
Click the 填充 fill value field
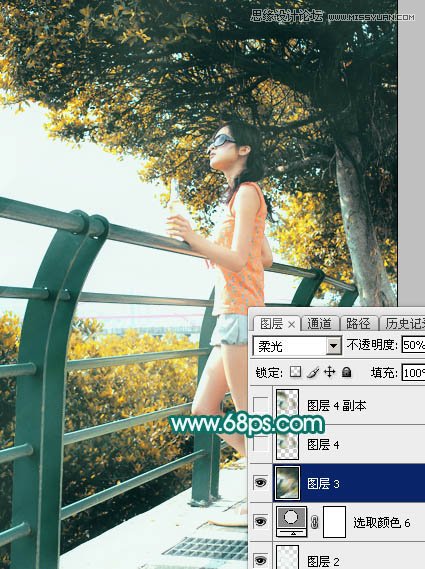[x=413, y=373]
